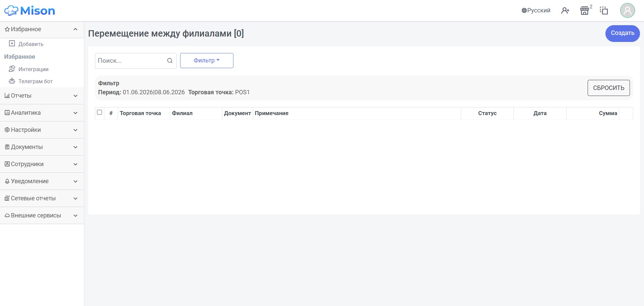
Task: Open the add user icon
Action: click(x=565, y=11)
